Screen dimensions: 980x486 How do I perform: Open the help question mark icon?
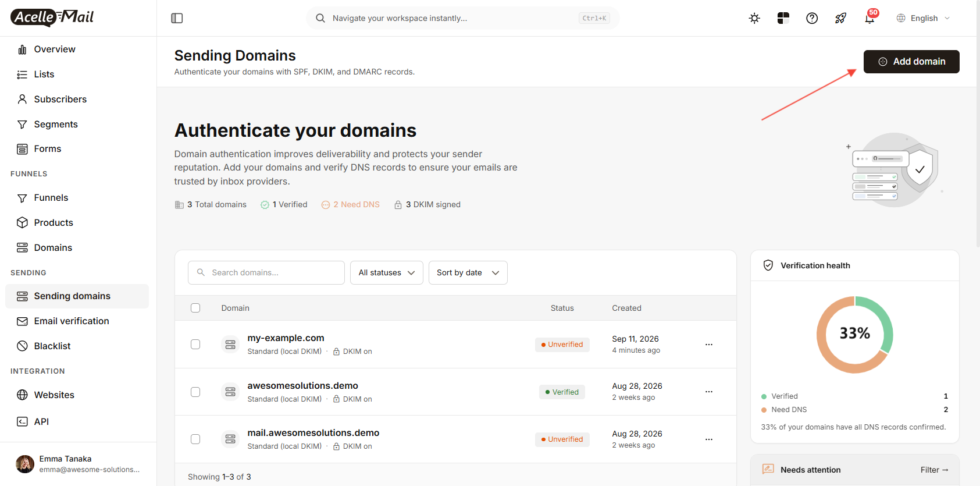pos(812,18)
